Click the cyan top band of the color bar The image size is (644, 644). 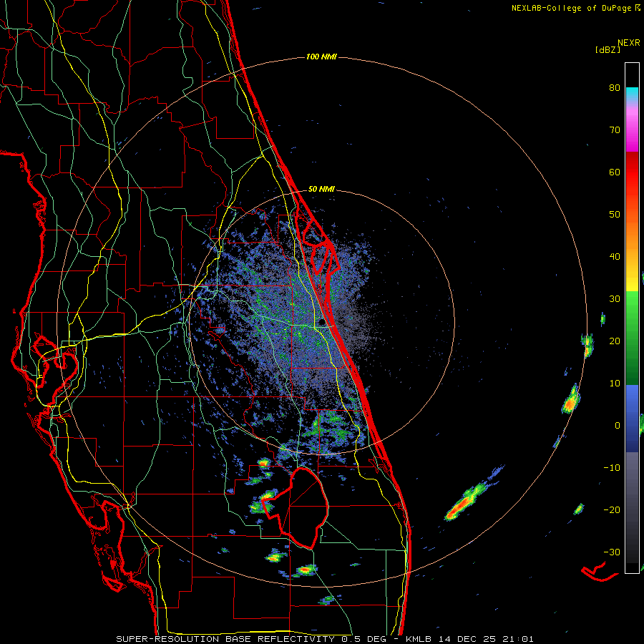632,94
